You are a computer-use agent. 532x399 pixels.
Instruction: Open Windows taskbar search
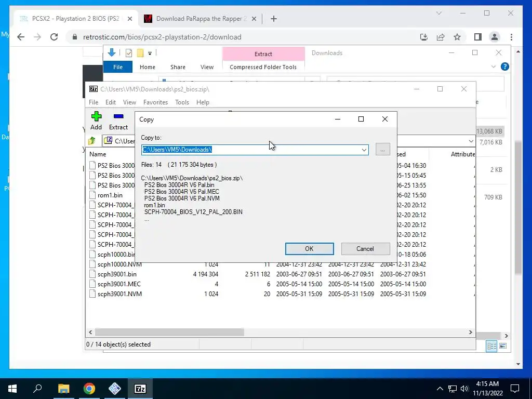tap(37, 389)
